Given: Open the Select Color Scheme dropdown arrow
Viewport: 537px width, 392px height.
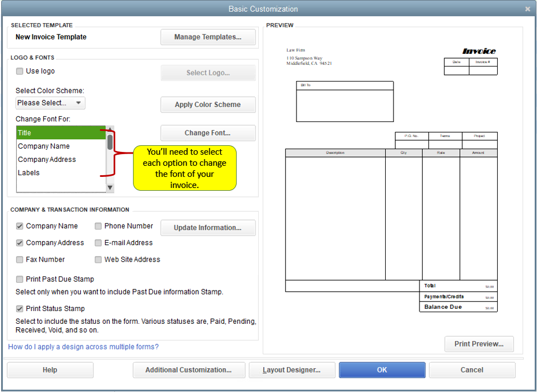Looking at the screenshot, I should click(x=79, y=103).
